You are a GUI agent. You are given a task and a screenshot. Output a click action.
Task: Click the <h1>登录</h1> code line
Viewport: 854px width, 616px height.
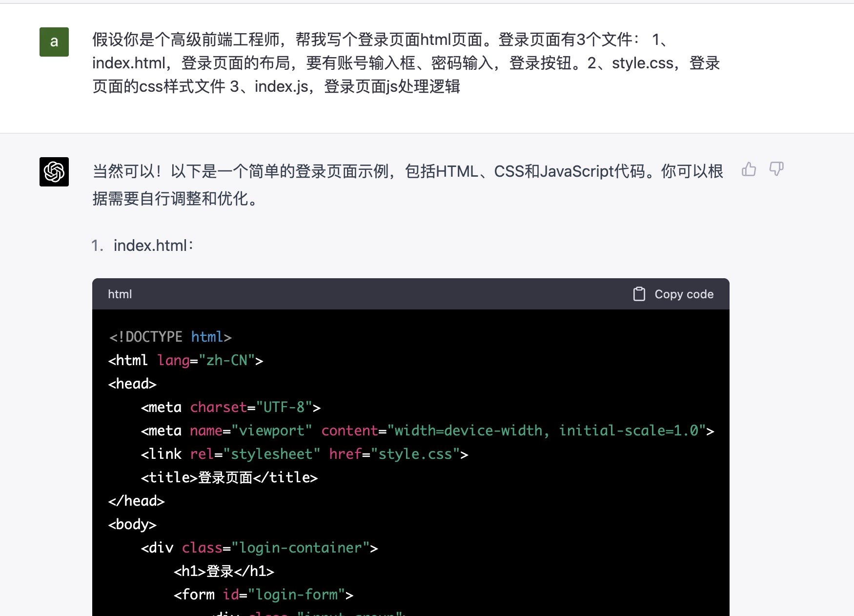(224, 571)
